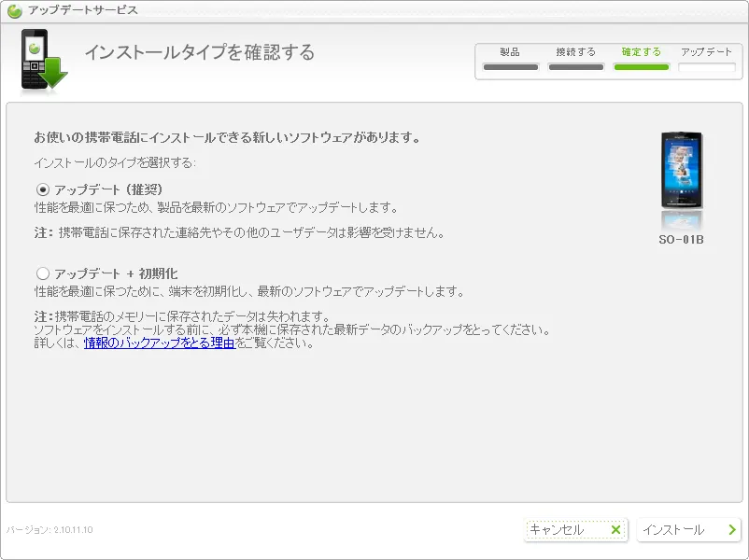Choose the アップデート + 初期化 radio option

[x=42, y=273]
